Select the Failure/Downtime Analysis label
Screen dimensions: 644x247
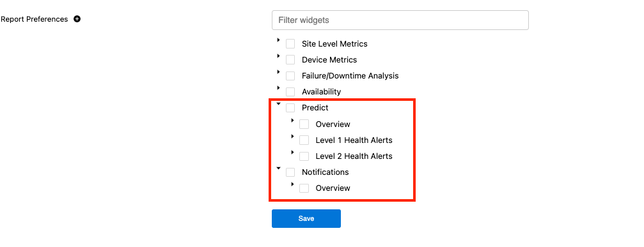click(x=350, y=76)
